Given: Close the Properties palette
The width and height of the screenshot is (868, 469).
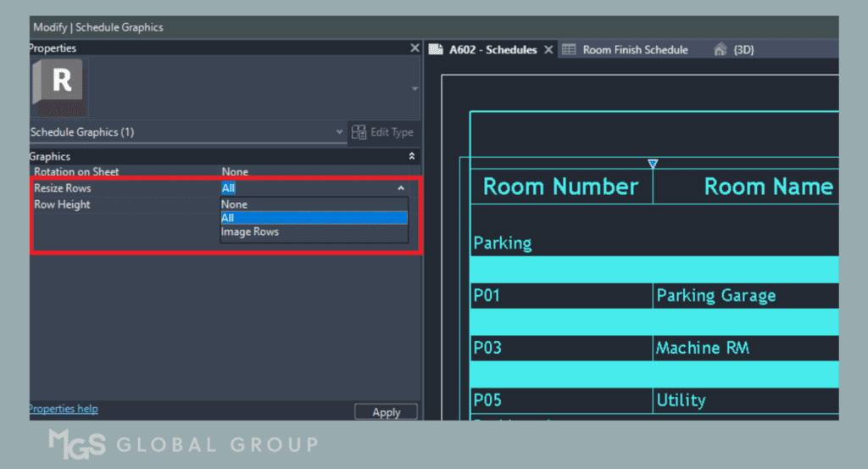Looking at the screenshot, I should pos(415,48).
